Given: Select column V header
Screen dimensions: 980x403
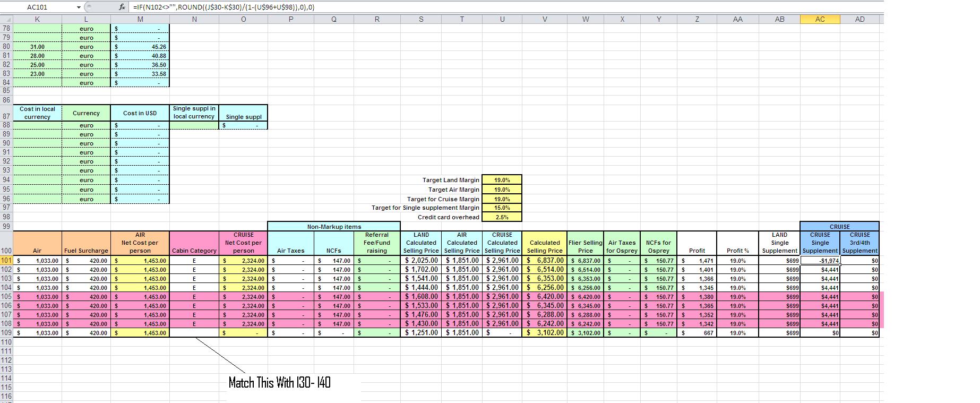Looking at the screenshot, I should 545,19.
